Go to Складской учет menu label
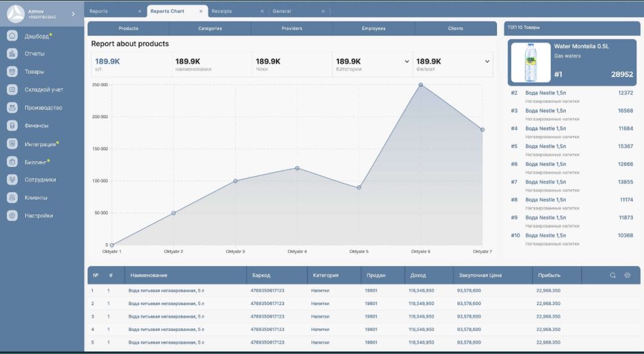 point(44,90)
